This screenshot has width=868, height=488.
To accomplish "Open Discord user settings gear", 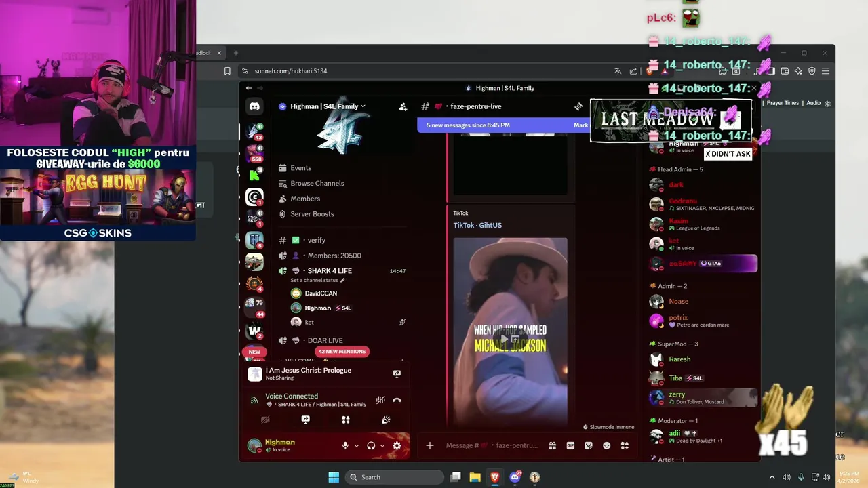I will pos(397,445).
